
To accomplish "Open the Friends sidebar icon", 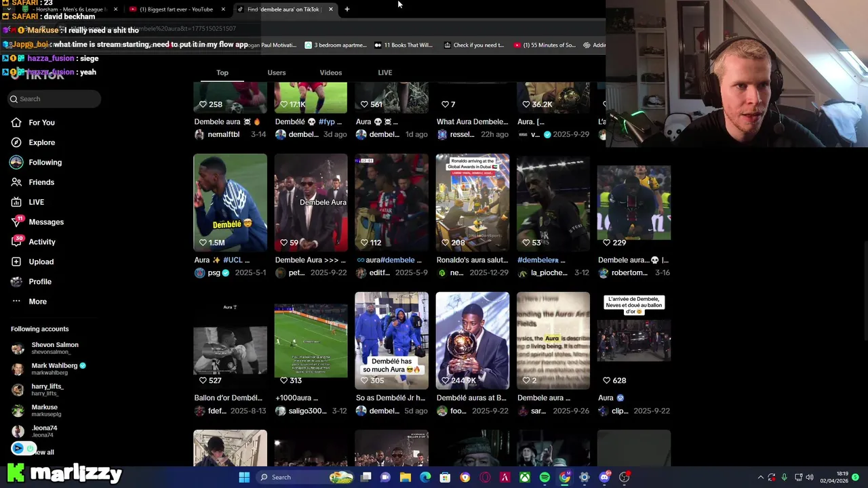I will tap(16, 182).
